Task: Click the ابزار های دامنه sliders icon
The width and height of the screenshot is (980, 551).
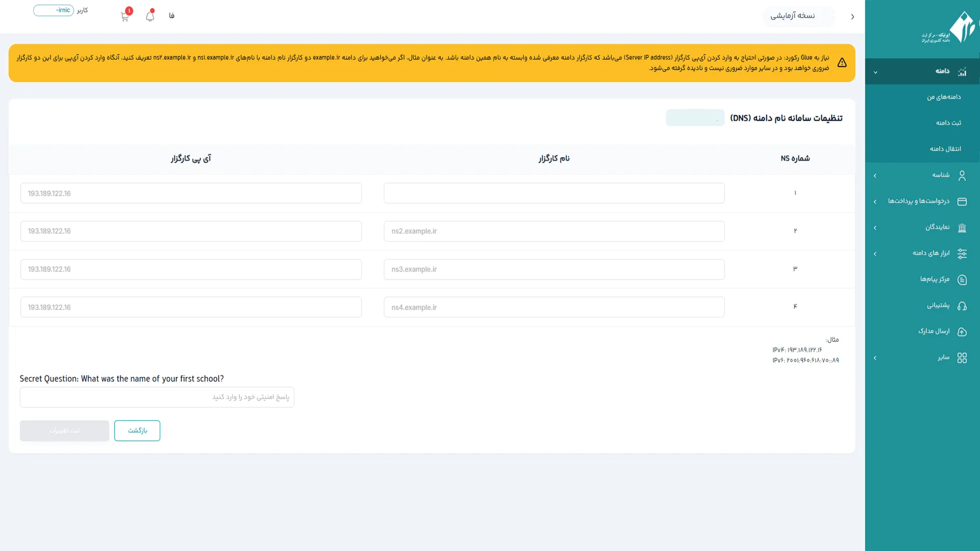Action: [x=962, y=253]
